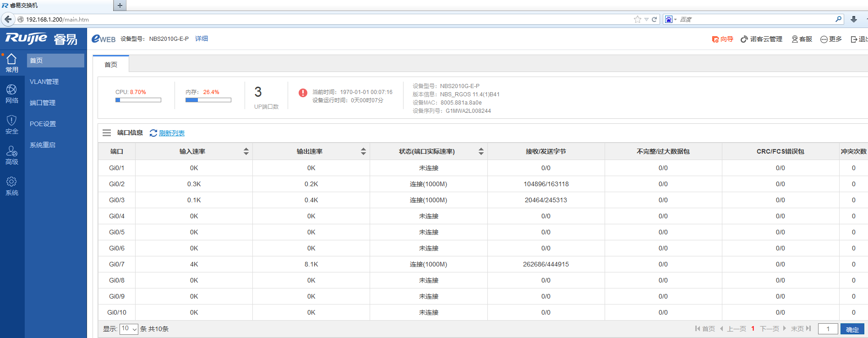Image resolution: width=868 pixels, height=338 pixels.
Task: Open the 高级 advanced sidebar icon
Action: click(12, 155)
